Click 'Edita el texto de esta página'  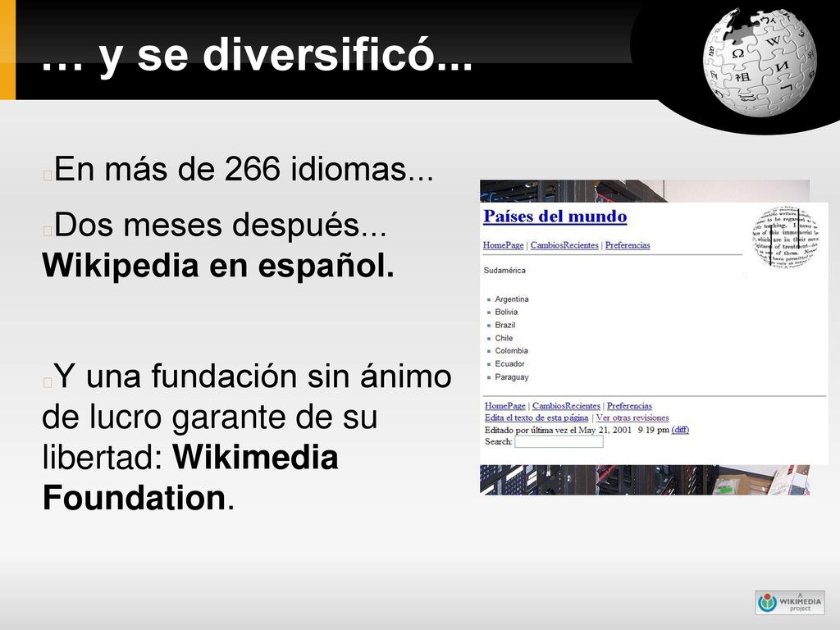coord(536,418)
